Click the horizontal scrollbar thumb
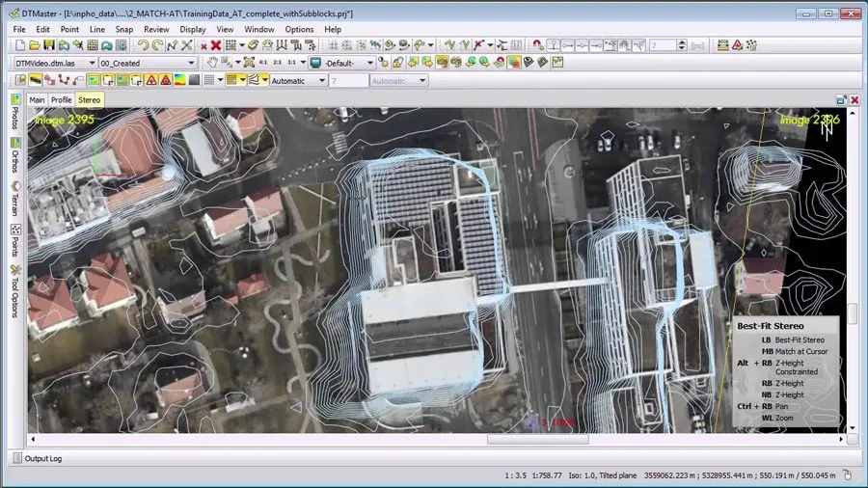Viewport: 868px width, 488px height. (x=537, y=439)
